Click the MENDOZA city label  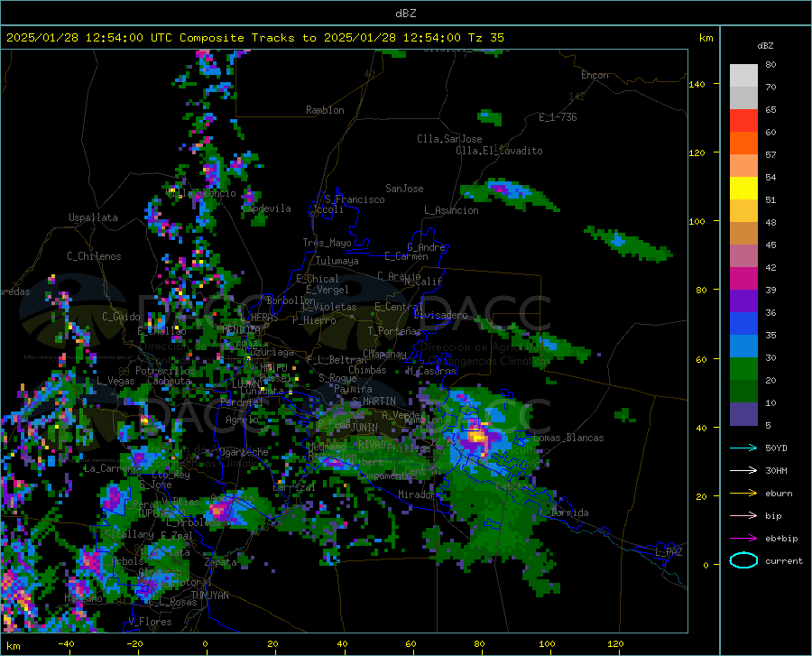point(241,329)
